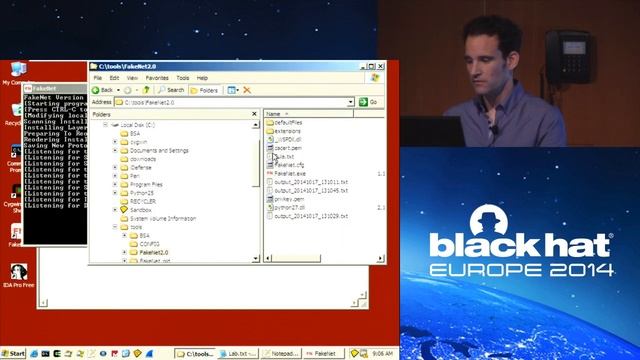
Task: Sort by the Name column header
Action: click(309, 114)
